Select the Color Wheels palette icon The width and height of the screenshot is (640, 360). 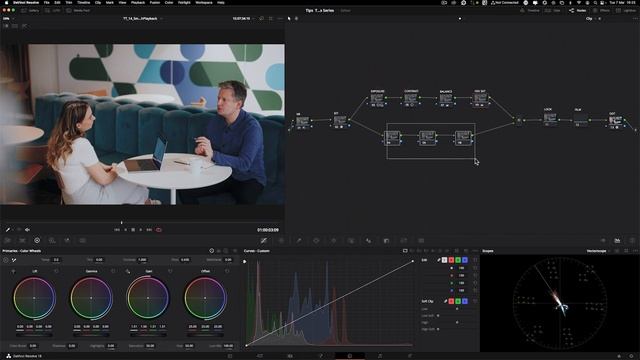click(37, 240)
